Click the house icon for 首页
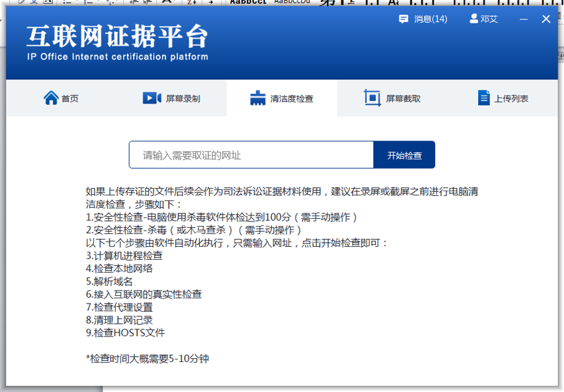Image resolution: width=564 pixels, height=392 pixels. click(51, 98)
